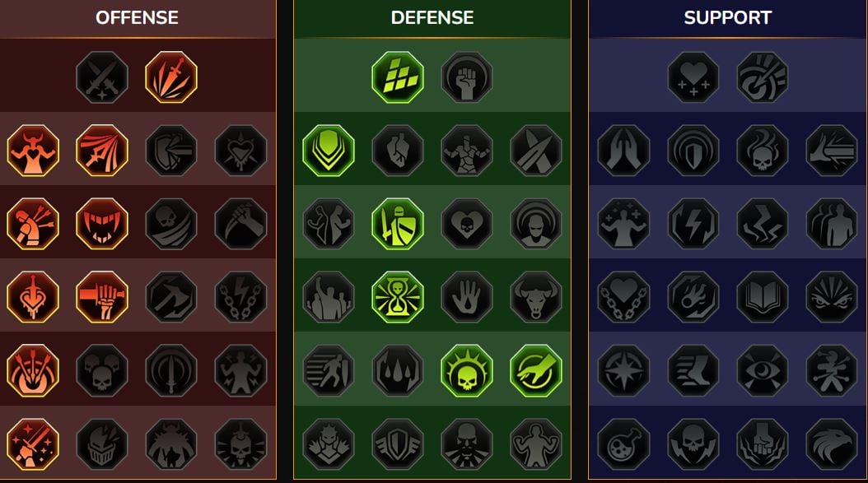Click the glowing dagger burst offense mastery
The image size is (868, 483).
pos(171,77)
